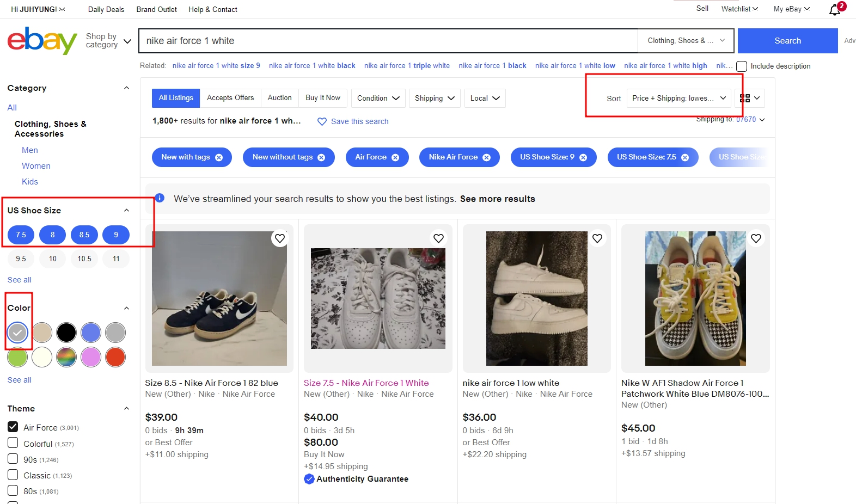Check the Classic theme box
This screenshot has height=504, width=856.
point(13,475)
